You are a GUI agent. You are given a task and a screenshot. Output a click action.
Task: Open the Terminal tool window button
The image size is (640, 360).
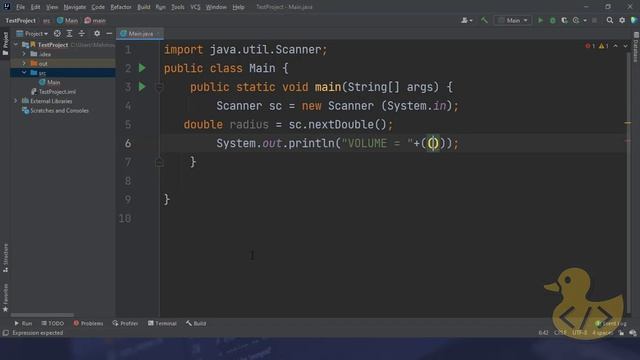[162, 323]
